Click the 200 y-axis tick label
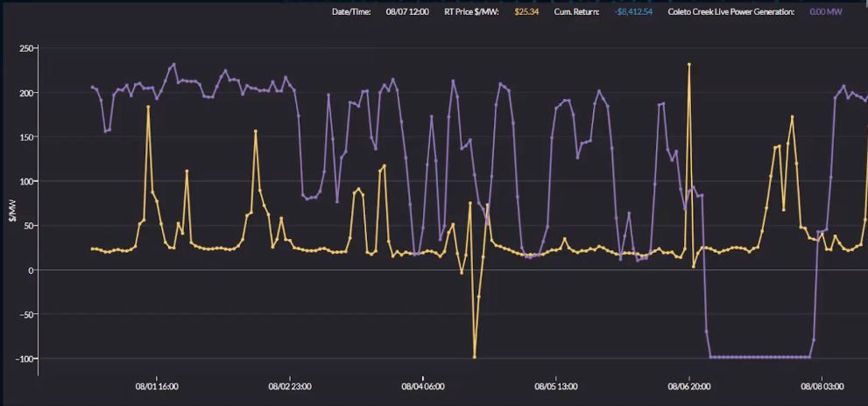Screen dimensions: 868x406 [26, 93]
